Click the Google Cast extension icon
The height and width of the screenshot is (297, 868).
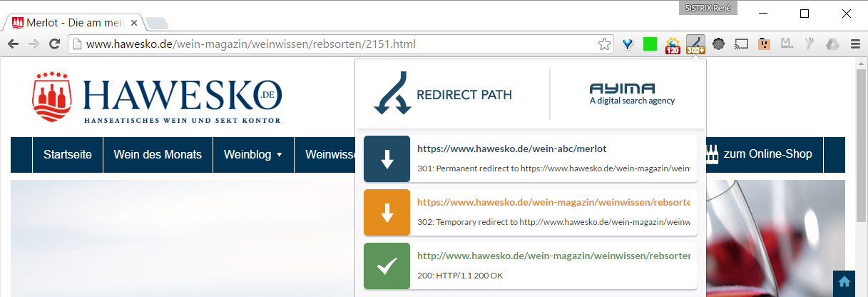click(741, 44)
